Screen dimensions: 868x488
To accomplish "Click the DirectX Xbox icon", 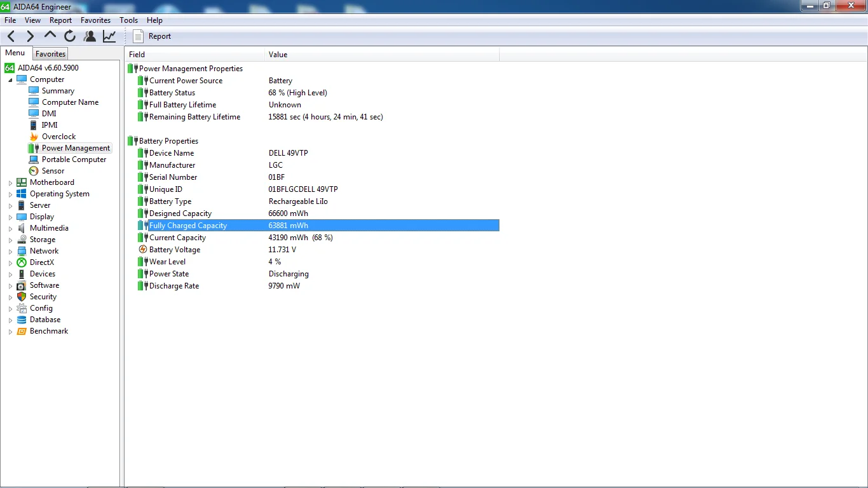I will (22, 262).
